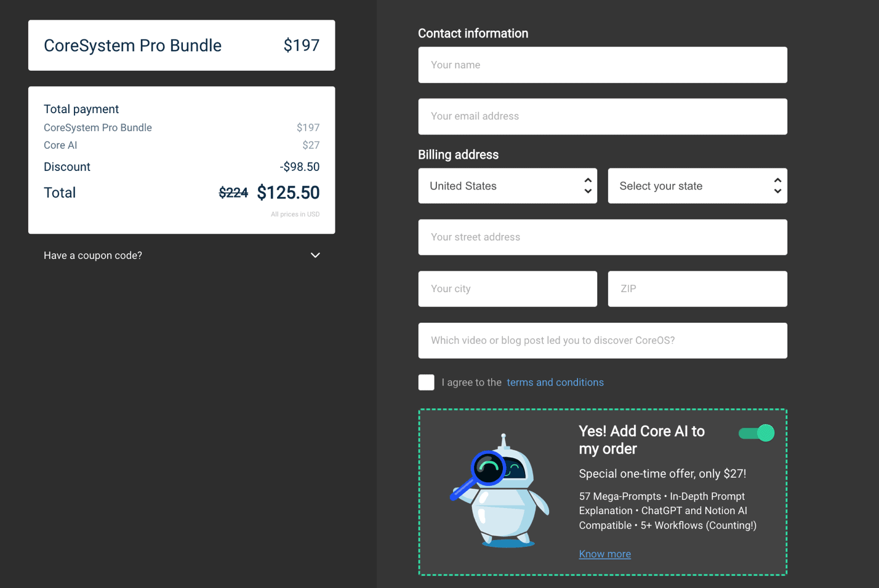Screen dimensions: 879x588
Task: Expand the coupon code chevron arrow
Action: [x=315, y=255]
